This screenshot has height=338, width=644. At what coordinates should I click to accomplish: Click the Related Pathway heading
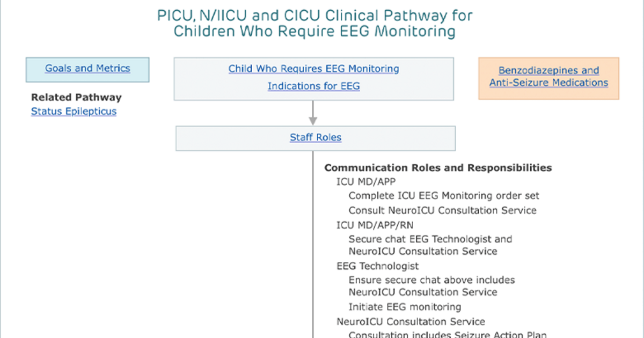point(76,98)
